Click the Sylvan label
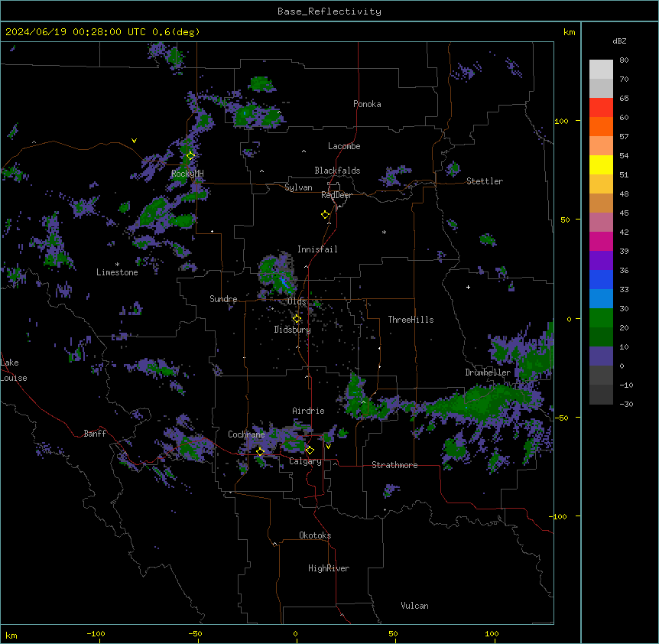Image resolution: width=659 pixels, height=644 pixels. (x=298, y=187)
